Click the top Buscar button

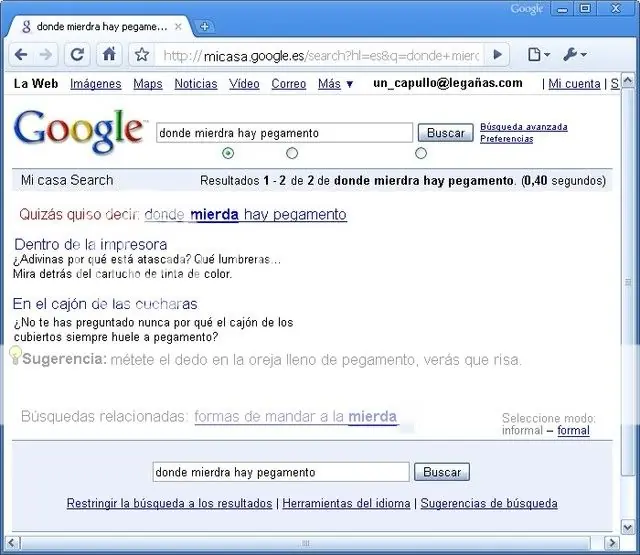446,133
